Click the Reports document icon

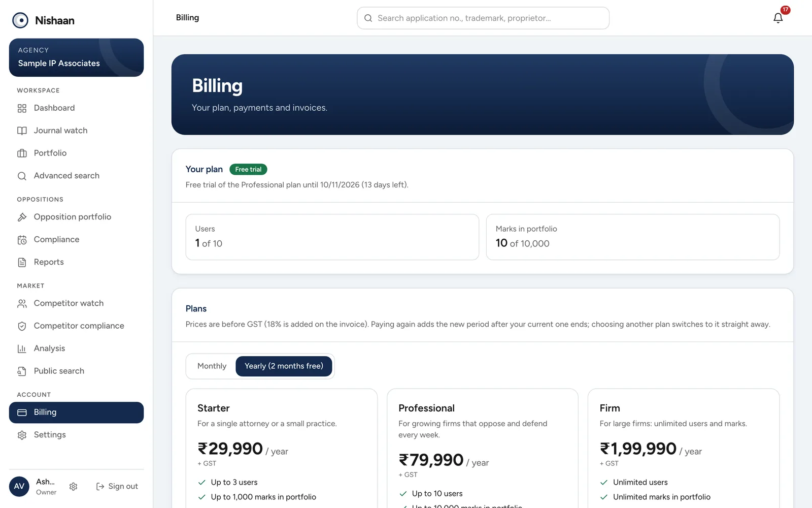[22, 262]
